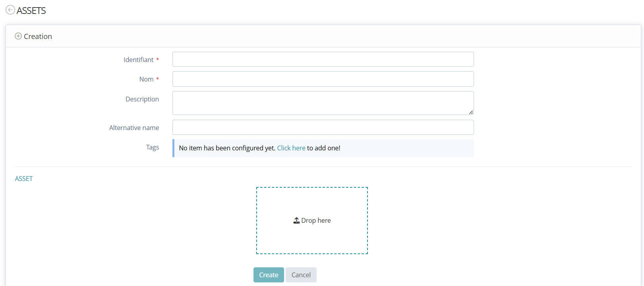
Task: Focus the Nom text field
Action: [x=323, y=79]
